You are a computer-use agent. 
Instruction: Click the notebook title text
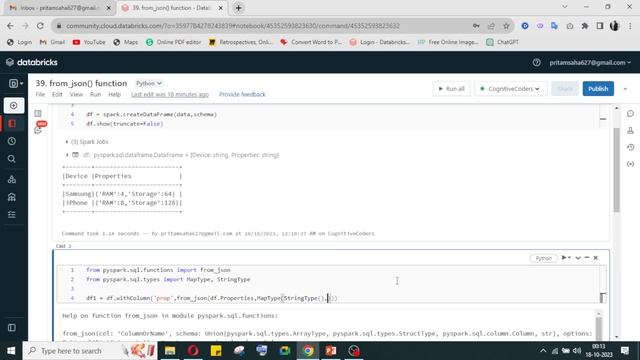81,83
